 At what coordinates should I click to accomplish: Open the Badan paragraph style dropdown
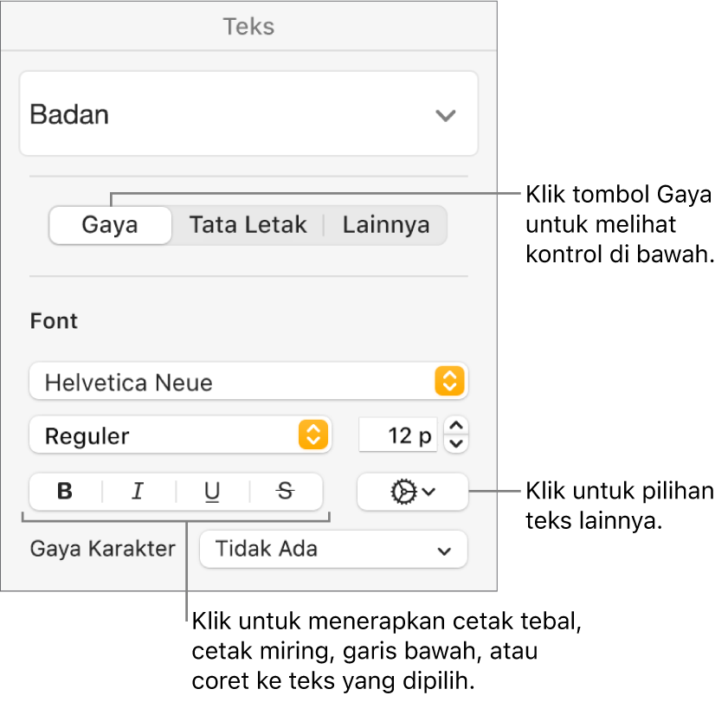point(248,113)
